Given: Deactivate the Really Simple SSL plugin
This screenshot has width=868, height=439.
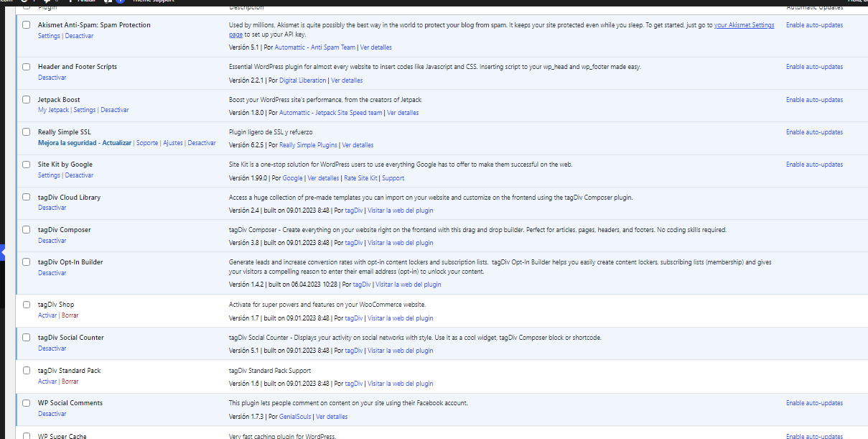Looking at the screenshot, I should (x=202, y=143).
